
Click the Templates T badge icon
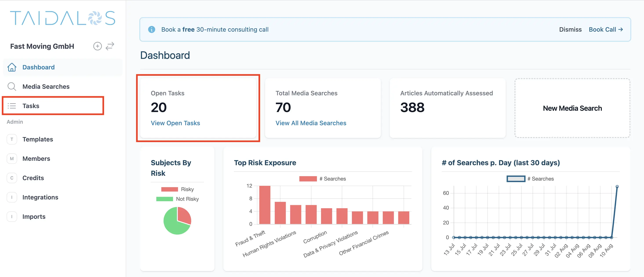12,139
